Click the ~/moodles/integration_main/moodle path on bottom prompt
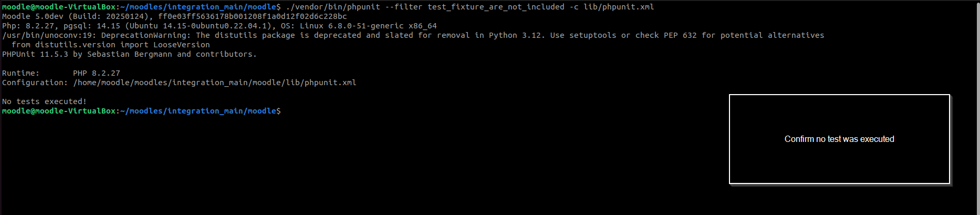The height and width of the screenshot is (215, 980). 199,111
